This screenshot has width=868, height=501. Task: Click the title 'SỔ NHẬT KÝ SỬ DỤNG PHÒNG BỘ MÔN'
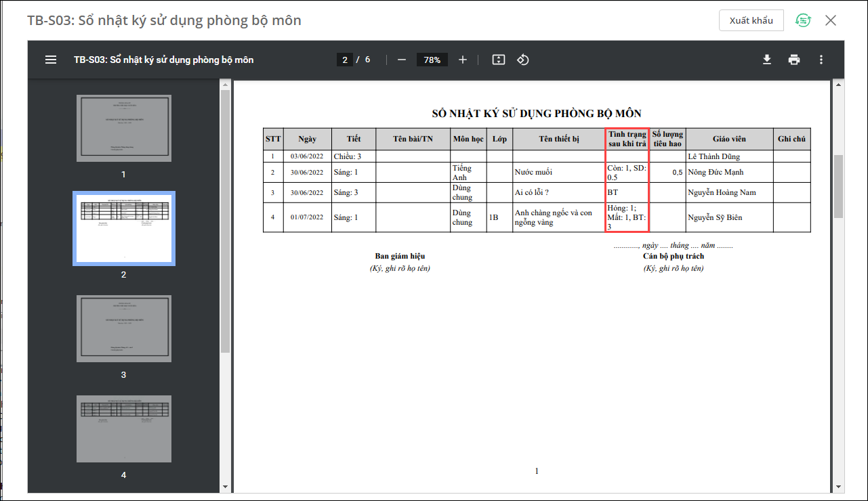click(x=537, y=113)
